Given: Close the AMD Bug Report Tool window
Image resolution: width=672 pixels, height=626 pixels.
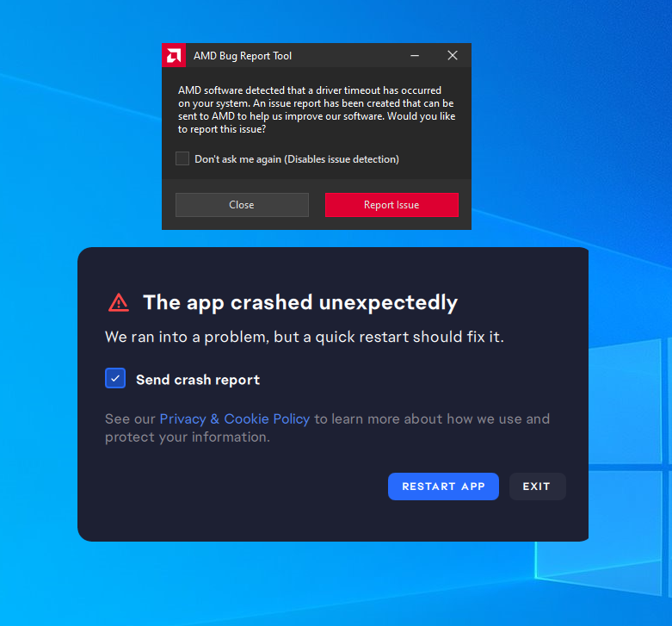Looking at the screenshot, I should click(453, 55).
